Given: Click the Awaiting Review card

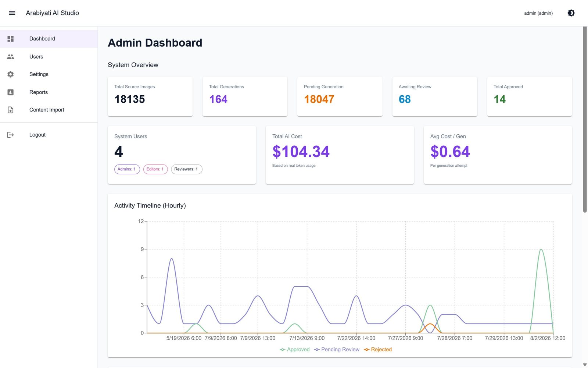Looking at the screenshot, I should (x=435, y=96).
